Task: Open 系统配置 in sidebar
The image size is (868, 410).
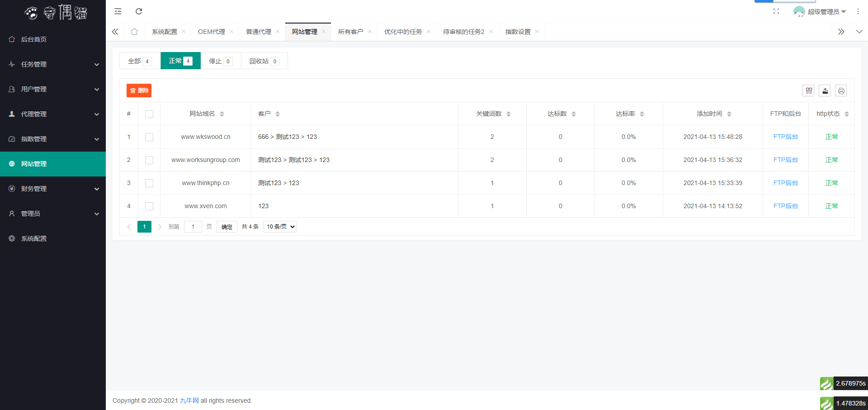Action: pos(53,238)
